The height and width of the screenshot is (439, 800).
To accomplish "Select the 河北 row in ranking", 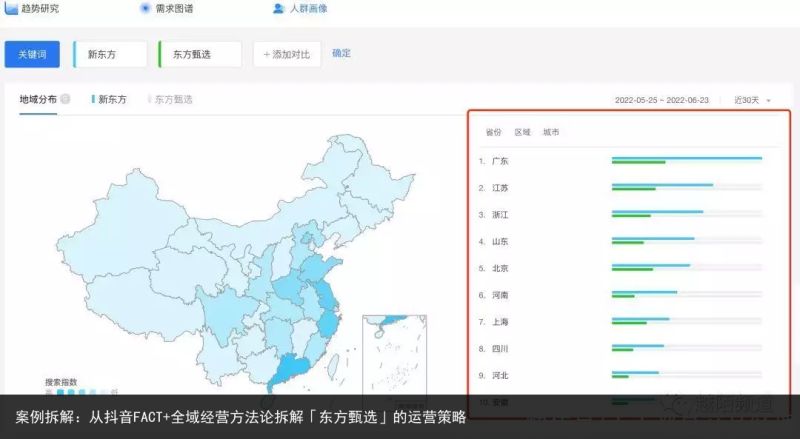I will [x=620, y=375].
